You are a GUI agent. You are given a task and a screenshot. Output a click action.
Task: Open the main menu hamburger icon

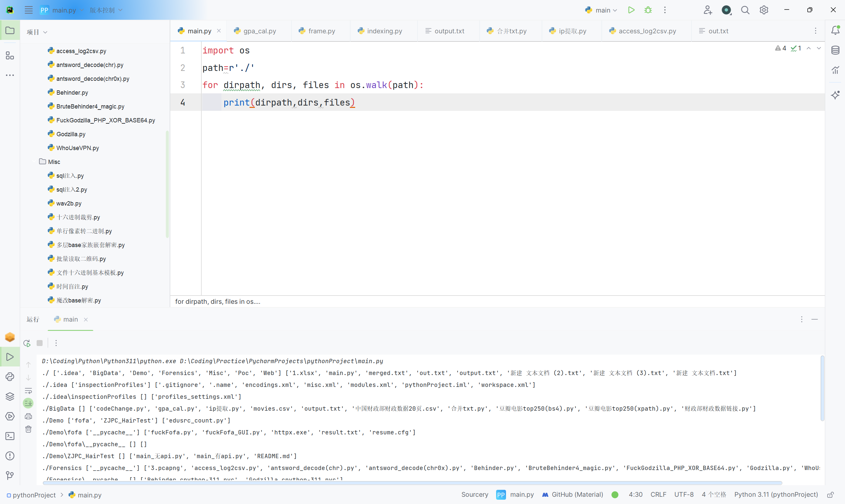click(x=28, y=10)
